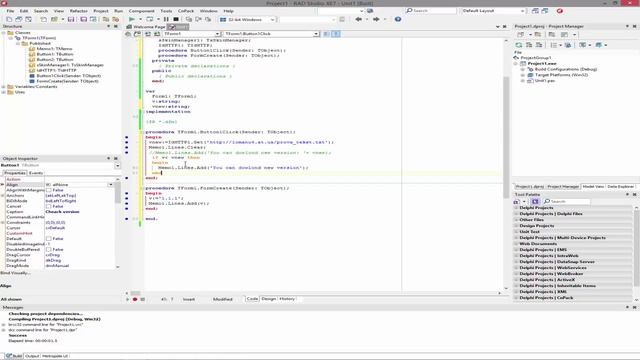This screenshot has width=640, height=360.
Task: Select Unit1.pas in Project Manager
Action: coord(545,81)
